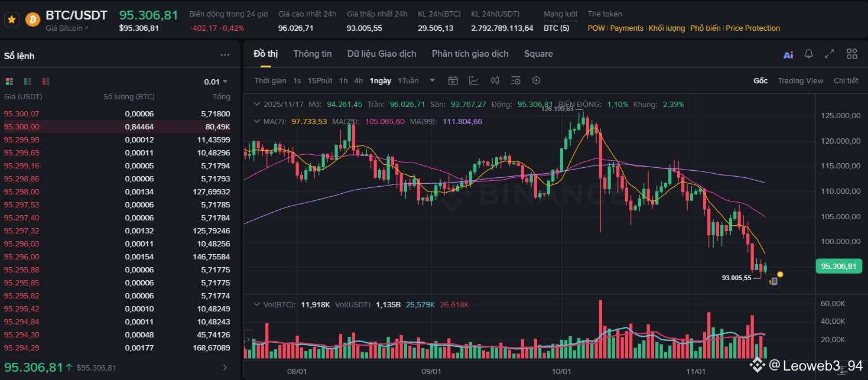Switch chart mode to Gốc

(x=760, y=81)
